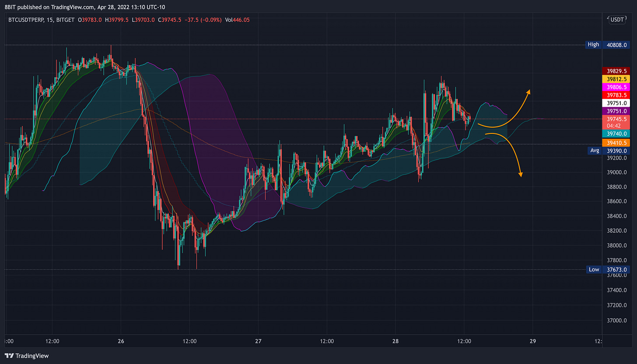Image resolution: width=637 pixels, height=364 pixels.
Task: Click the current price tag 39745.5 with countdown
Action: click(x=616, y=122)
